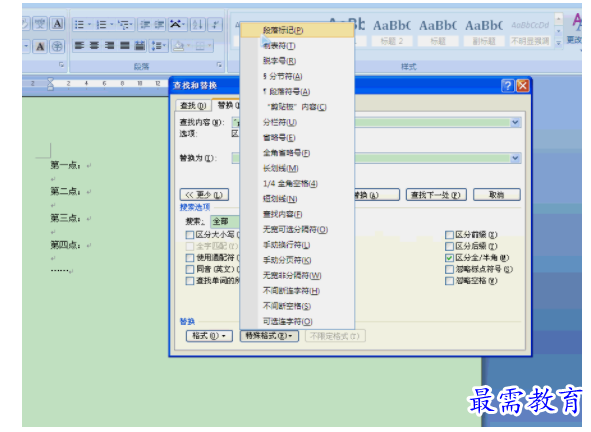Screen dimensions: 591x432
Task: Click the shading paint bucket icon
Action: coord(179,46)
